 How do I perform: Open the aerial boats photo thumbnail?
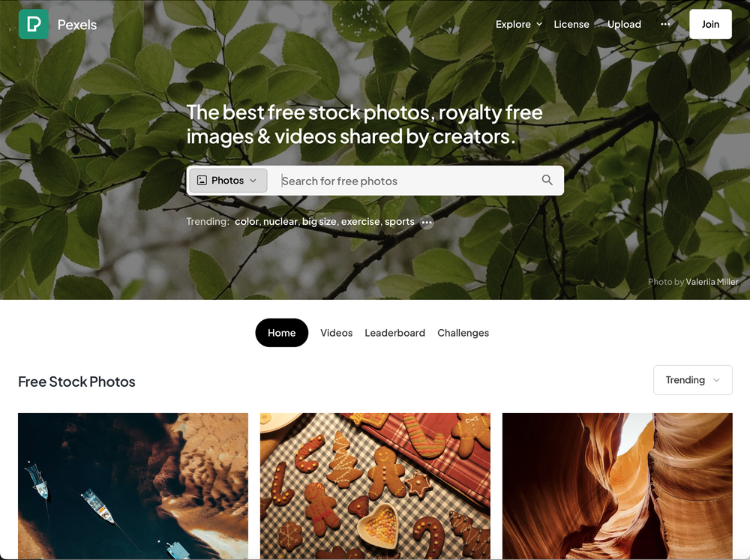(133, 486)
